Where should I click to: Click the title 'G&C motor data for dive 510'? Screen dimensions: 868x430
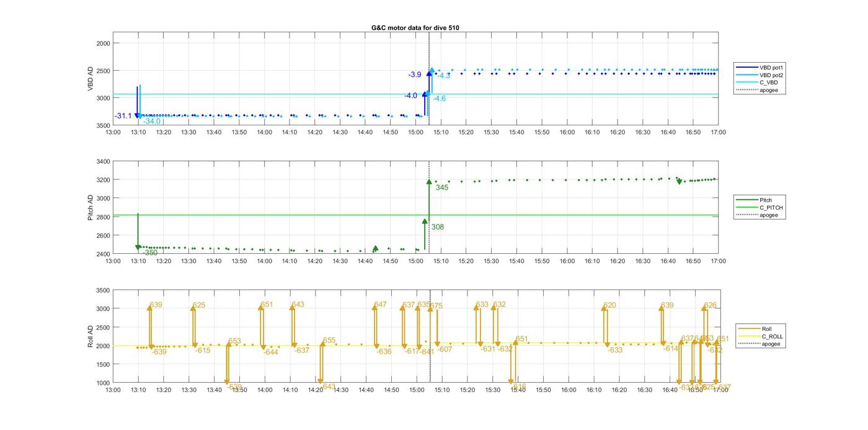(415, 28)
